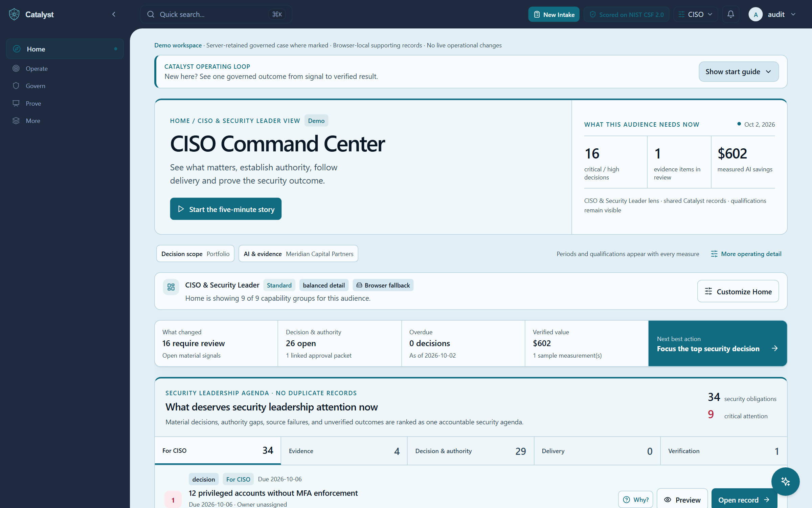Expand the Show start guide panel
Screen dimensions: 812x508
click(x=739, y=71)
